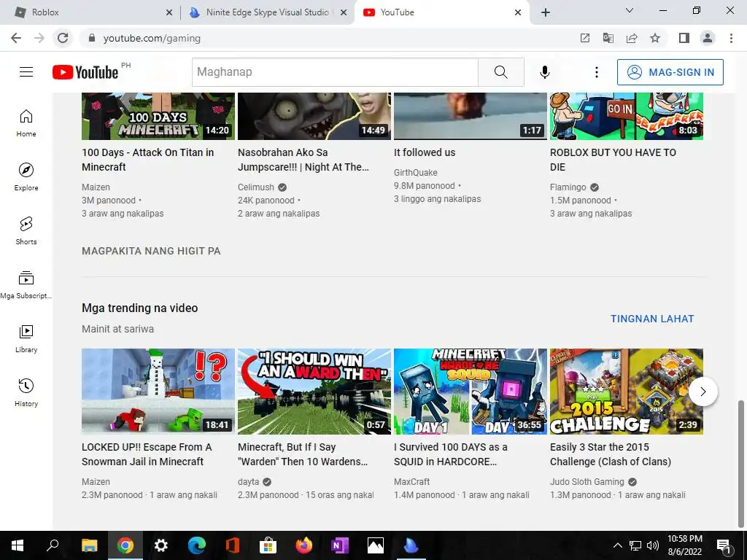Select the YouTube tab

point(441,12)
